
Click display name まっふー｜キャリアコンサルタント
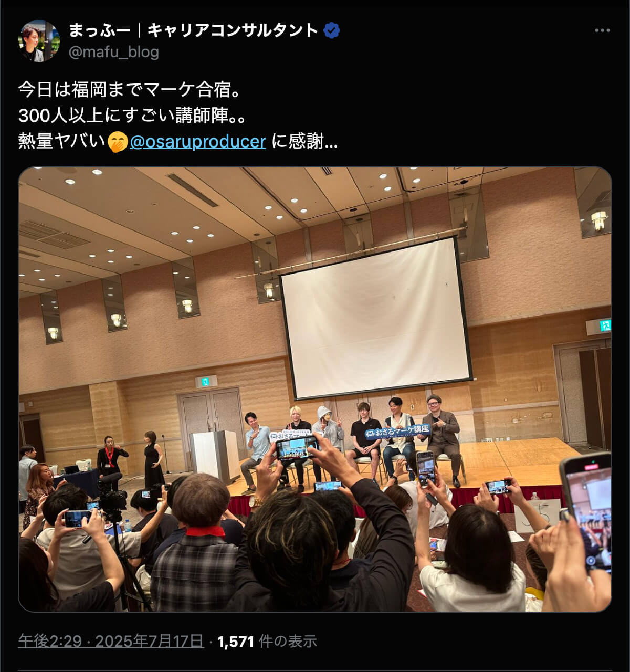(193, 30)
